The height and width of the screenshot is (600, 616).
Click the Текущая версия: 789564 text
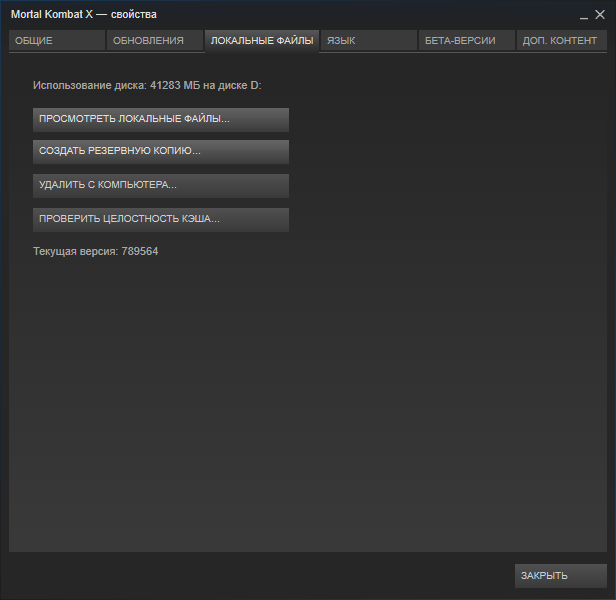95,251
